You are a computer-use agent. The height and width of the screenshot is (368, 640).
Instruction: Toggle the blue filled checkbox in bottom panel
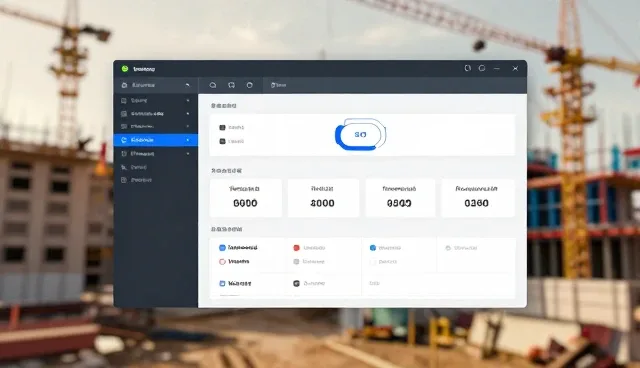click(x=222, y=248)
